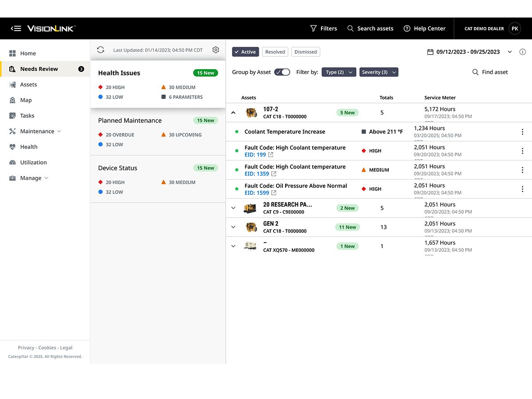Open kebab menu for EID 199 row

click(522, 151)
